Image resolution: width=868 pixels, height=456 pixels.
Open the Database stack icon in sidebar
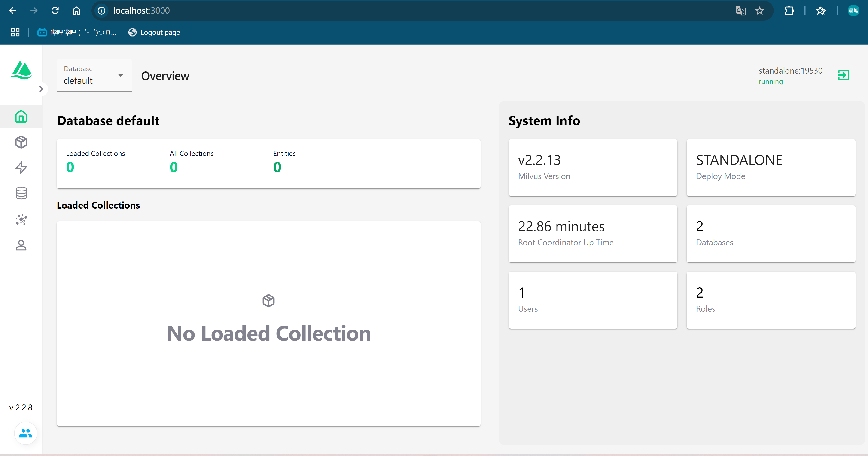21,193
